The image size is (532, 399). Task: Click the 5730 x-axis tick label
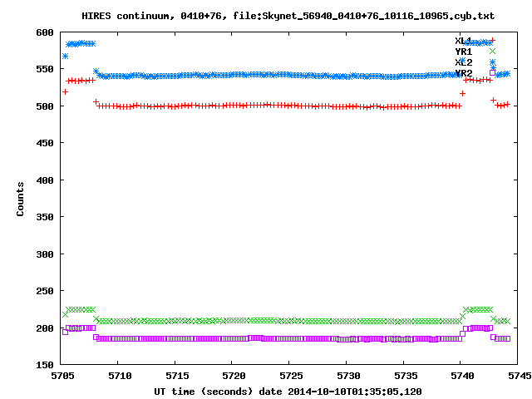tap(348, 376)
